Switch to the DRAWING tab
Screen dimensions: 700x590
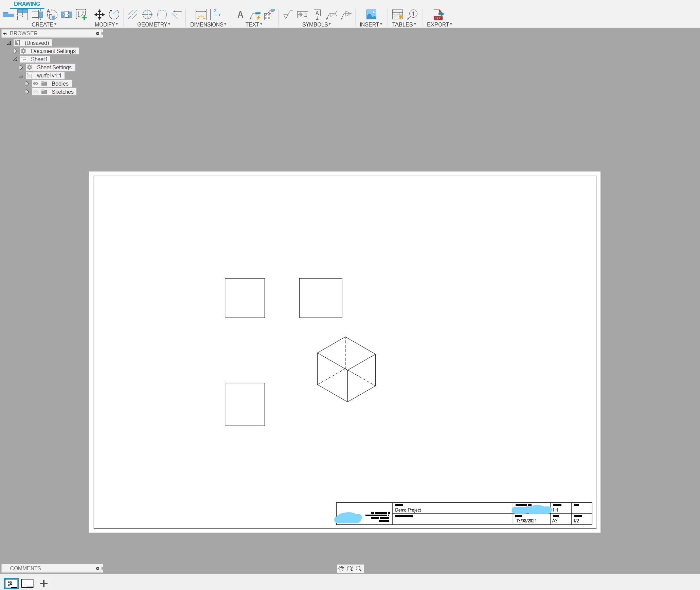tap(27, 4)
